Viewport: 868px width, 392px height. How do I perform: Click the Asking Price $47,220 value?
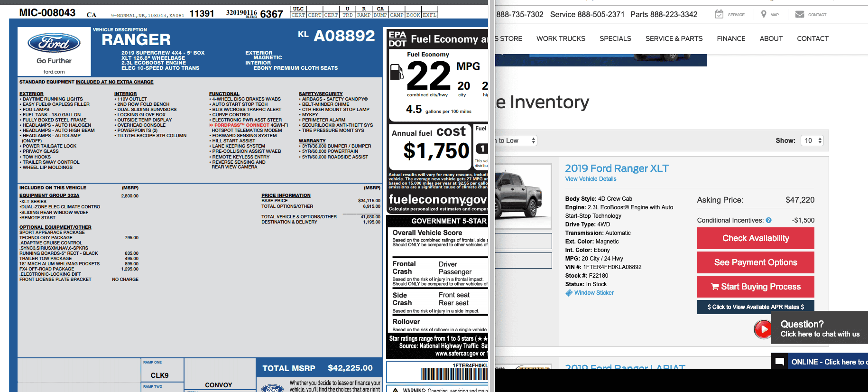[x=800, y=200]
